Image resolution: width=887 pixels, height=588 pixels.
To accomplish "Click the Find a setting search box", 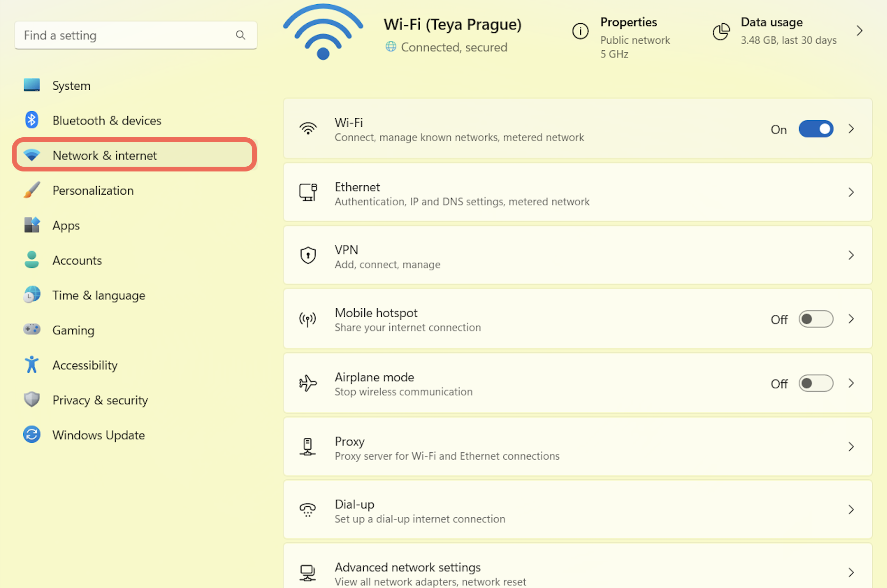I will pos(126,35).
